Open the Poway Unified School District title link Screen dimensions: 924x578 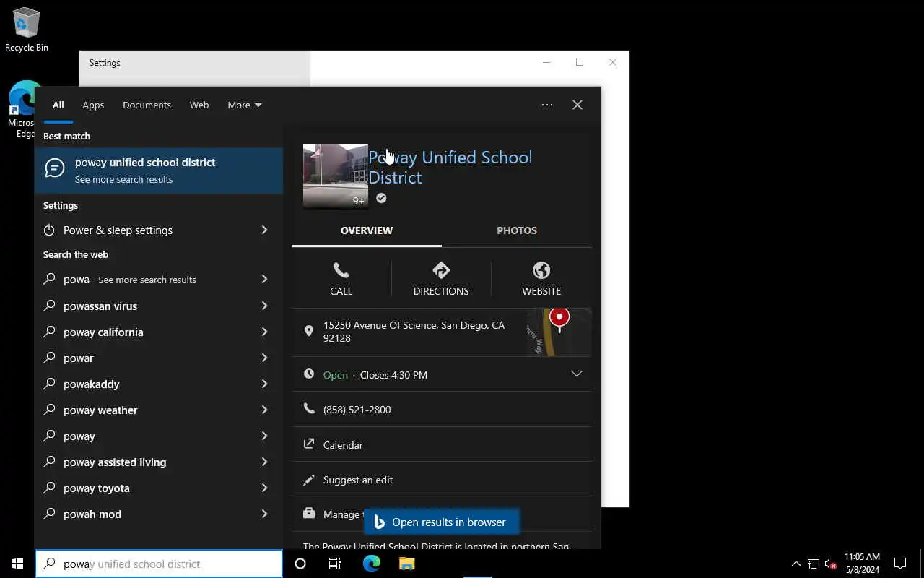[450, 168]
